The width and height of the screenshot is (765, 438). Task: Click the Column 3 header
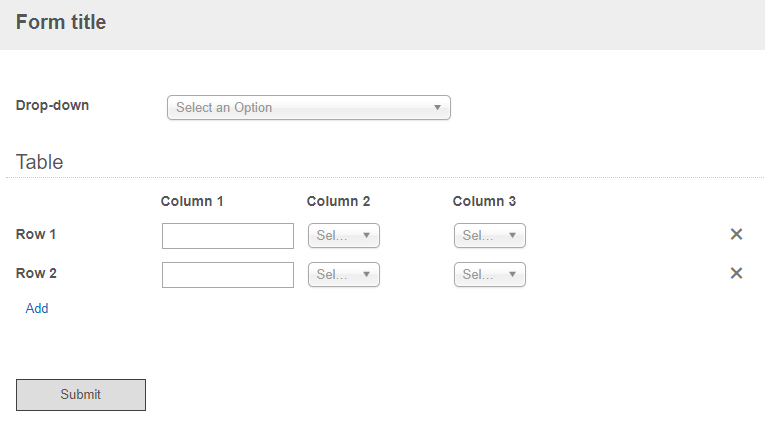(x=484, y=201)
